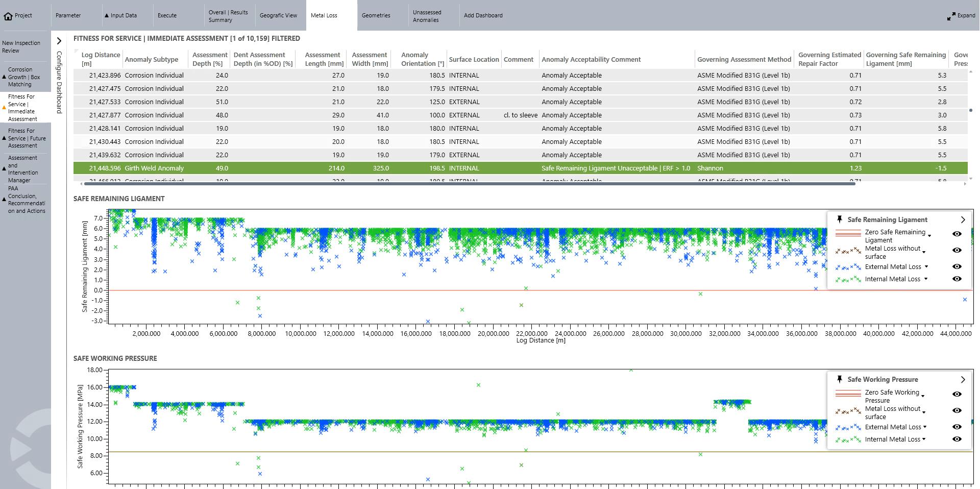Click orange warning icon for Immediate Assessment
This screenshot has width=980, height=489.
pos(5,108)
